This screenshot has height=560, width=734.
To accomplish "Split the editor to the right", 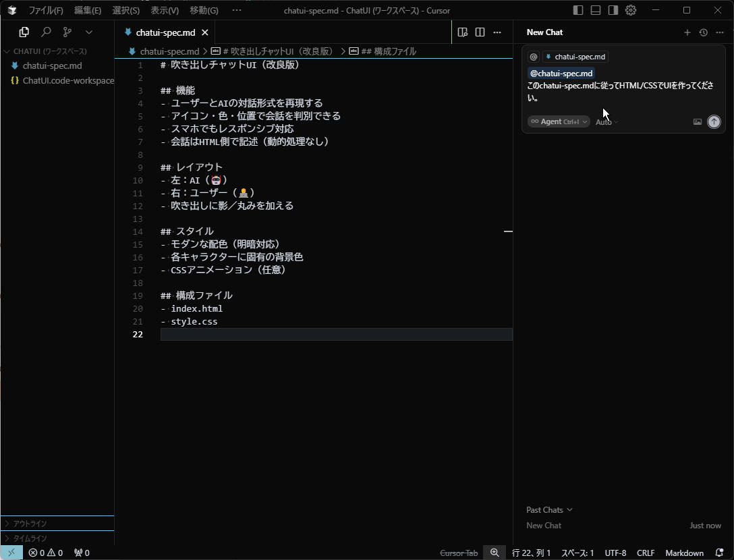I will click(480, 32).
